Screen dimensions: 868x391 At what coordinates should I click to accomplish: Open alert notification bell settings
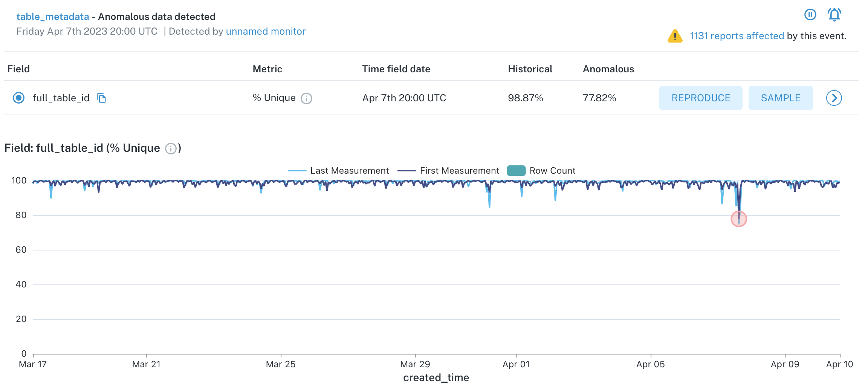pyautogui.click(x=834, y=15)
